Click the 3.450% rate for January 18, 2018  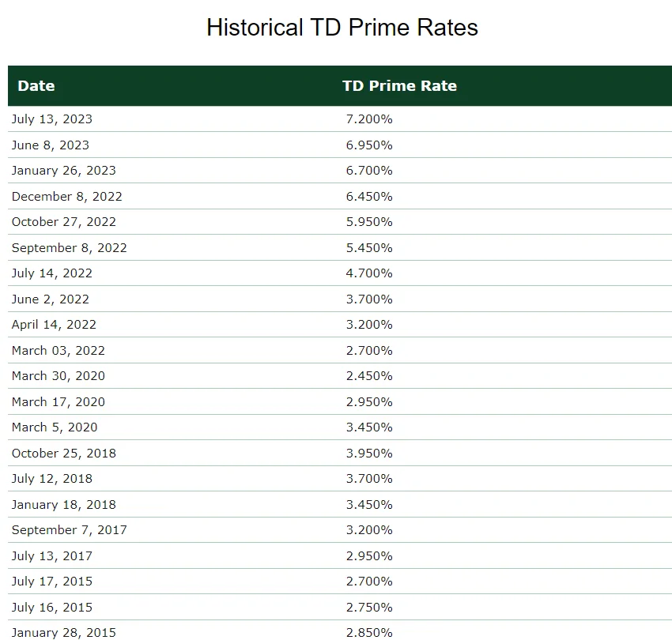[369, 505]
